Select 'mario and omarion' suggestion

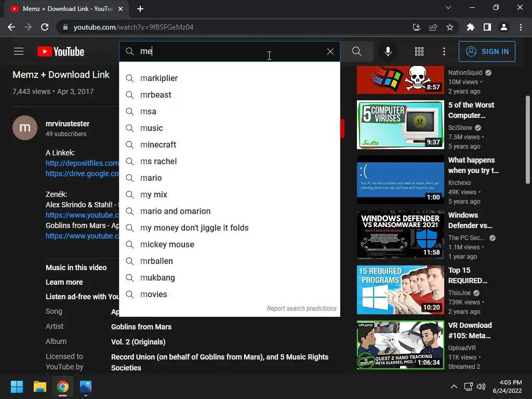point(229,211)
